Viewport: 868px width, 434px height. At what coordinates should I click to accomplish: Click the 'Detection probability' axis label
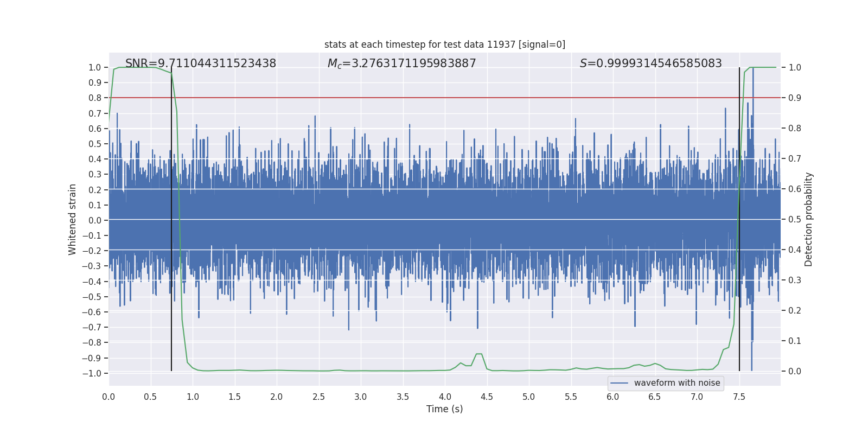[808, 219]
